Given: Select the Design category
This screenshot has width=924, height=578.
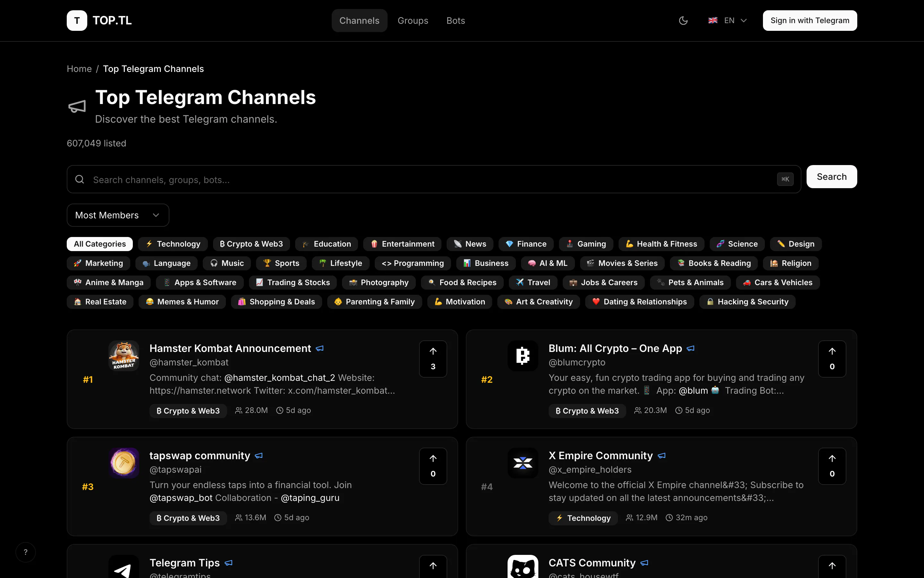Looking at the screenshot, I should point(796,244).
